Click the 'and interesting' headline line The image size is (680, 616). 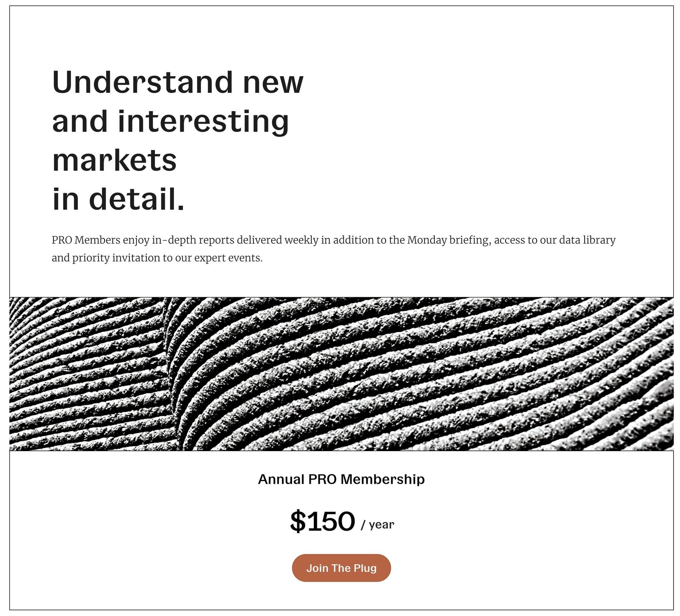point(170,122)
